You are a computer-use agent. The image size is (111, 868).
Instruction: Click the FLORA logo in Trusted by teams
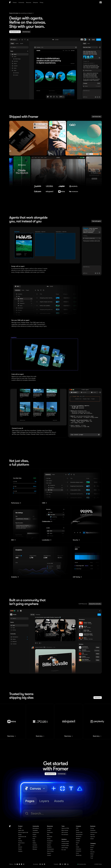(x=40, y=721)
